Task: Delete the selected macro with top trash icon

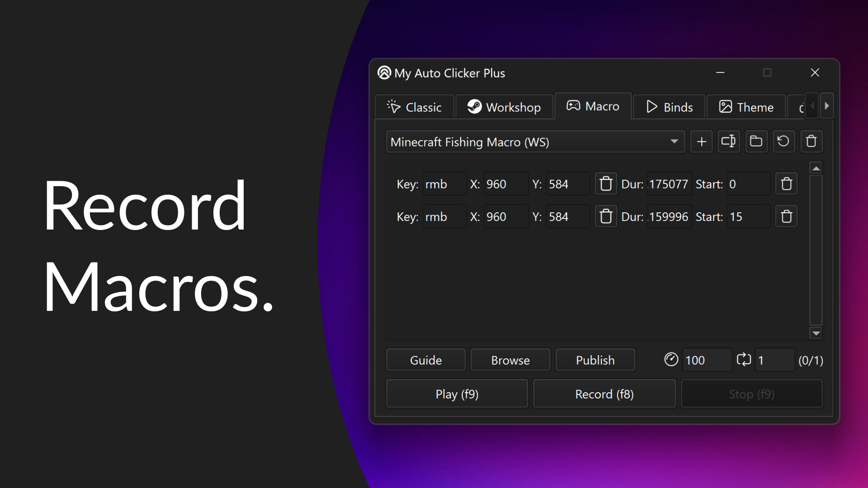Action: (x=811, y=142)
